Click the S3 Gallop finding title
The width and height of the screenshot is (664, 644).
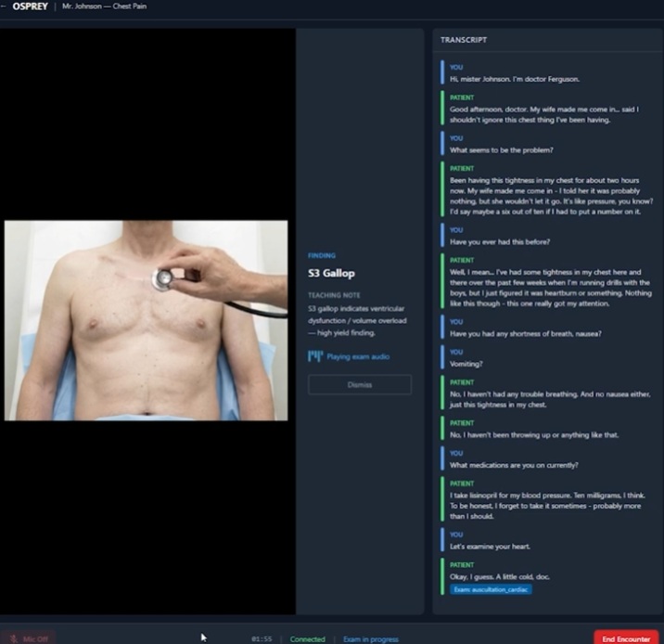point(331,274)
